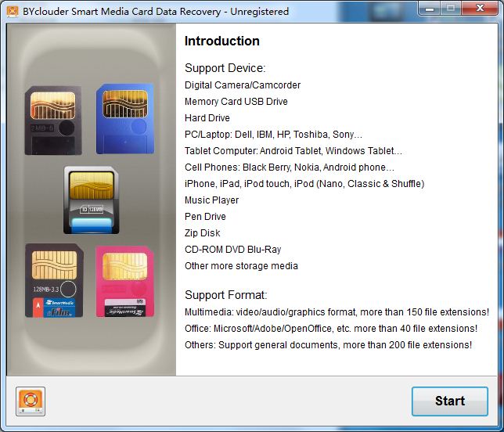The image size is (504, 432).
Task: Click 'Multimedia: video/audio/graphics format' line
Action: 337,312
